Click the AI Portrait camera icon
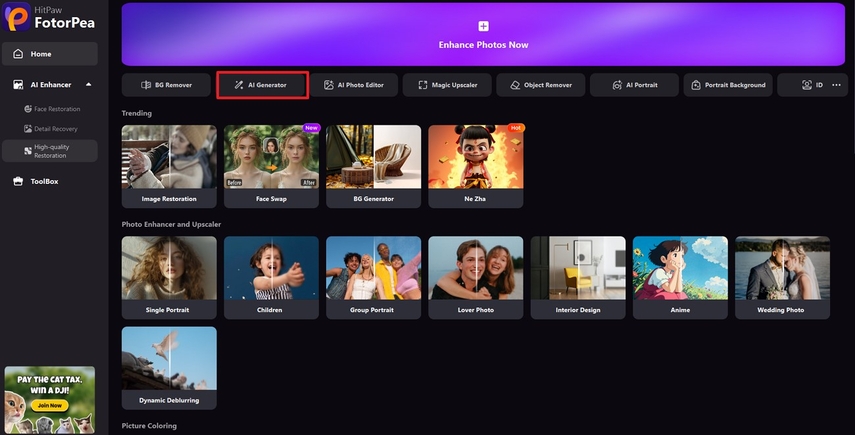The height and width of the screenshot is (435, 855). (x=617, y=85)
